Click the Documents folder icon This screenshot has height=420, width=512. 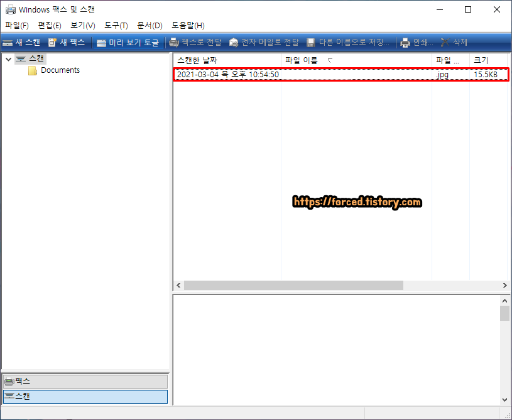tap(32, 70)
